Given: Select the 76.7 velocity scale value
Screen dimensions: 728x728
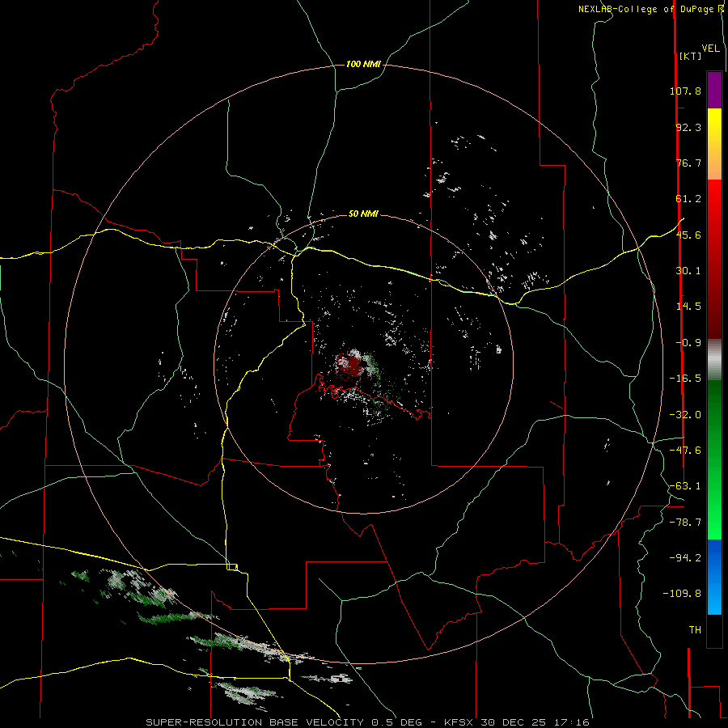Looking at the screenshot, I should pos(688,163).
